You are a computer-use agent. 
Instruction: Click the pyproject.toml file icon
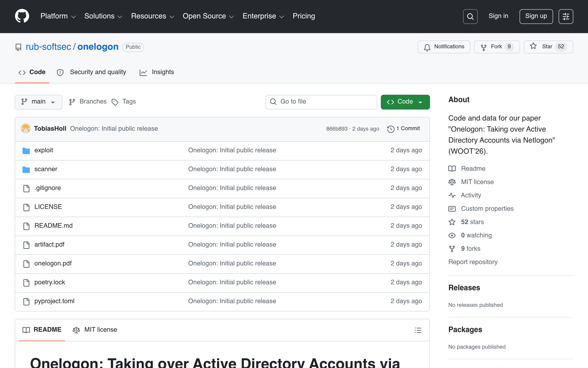pyautogui.click(x=26, y=301)
